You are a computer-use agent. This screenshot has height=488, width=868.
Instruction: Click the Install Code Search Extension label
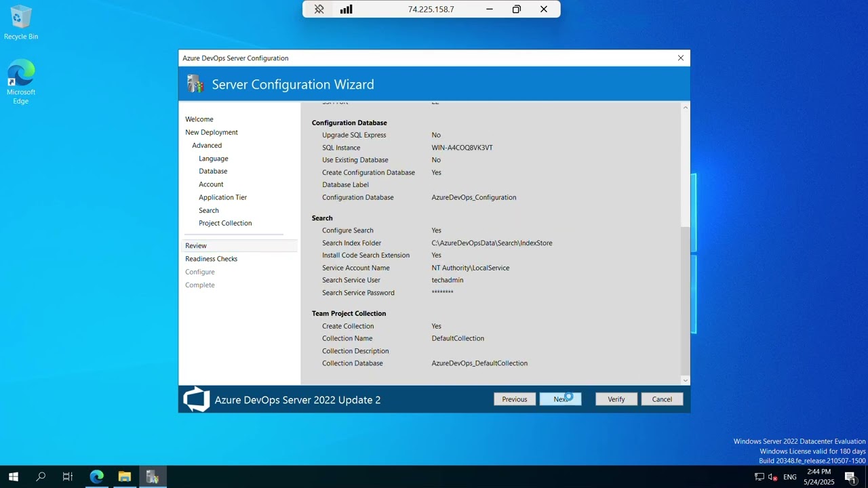point(366,256)
